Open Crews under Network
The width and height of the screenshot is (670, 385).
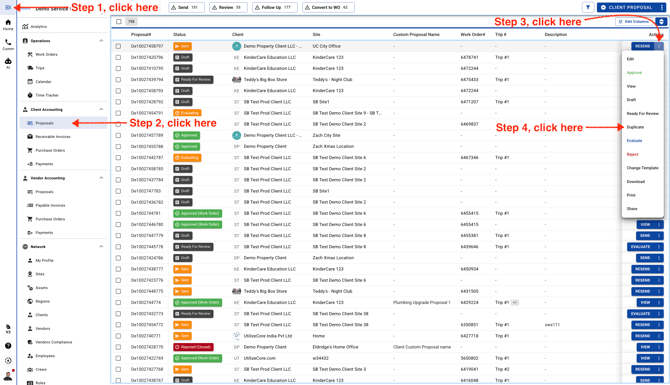point(41,370)
